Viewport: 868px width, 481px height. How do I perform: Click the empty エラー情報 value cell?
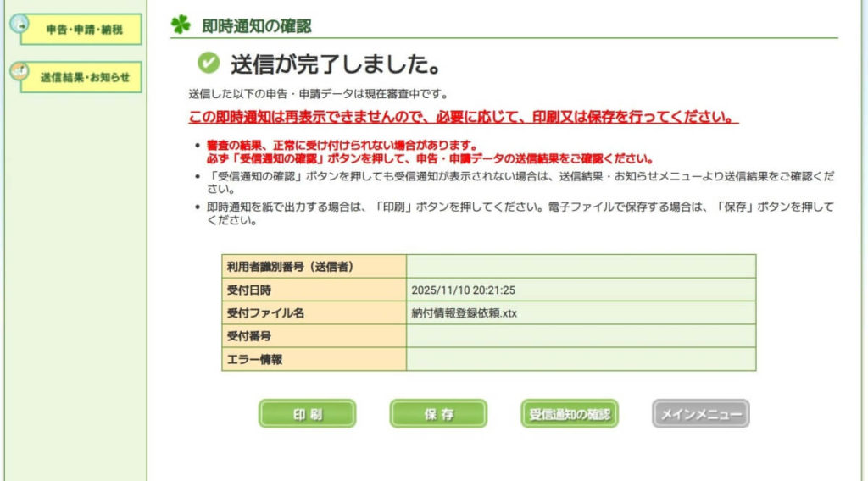(581, 359)
